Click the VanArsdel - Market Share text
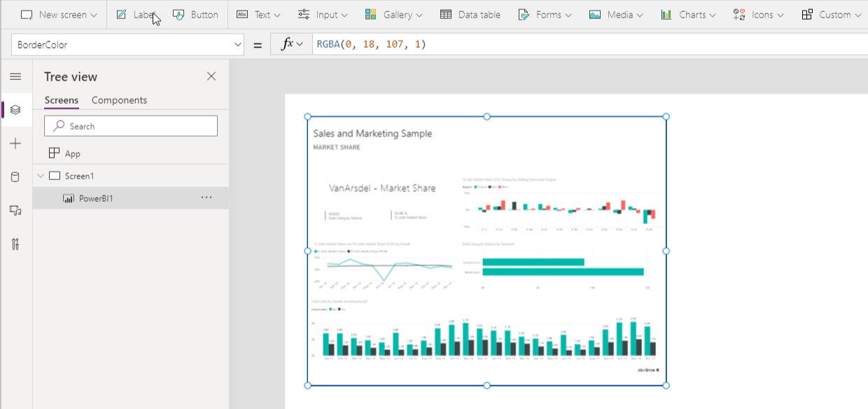The image size is (868, 409). (x=382, y=188)
